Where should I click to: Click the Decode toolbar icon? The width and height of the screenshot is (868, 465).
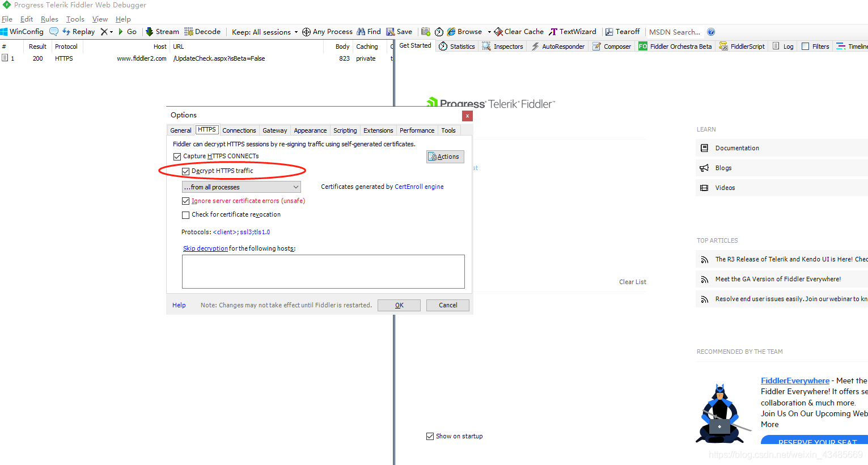189,32
